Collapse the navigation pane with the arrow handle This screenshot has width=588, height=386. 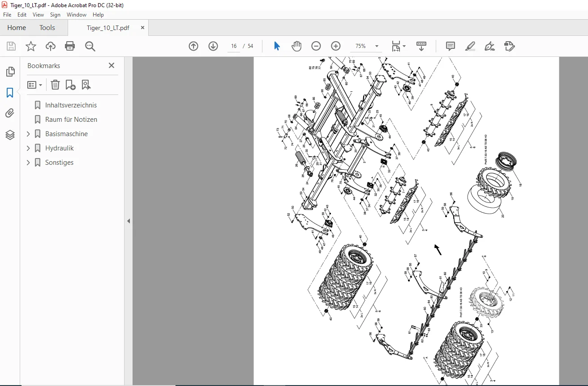(129, 221)
